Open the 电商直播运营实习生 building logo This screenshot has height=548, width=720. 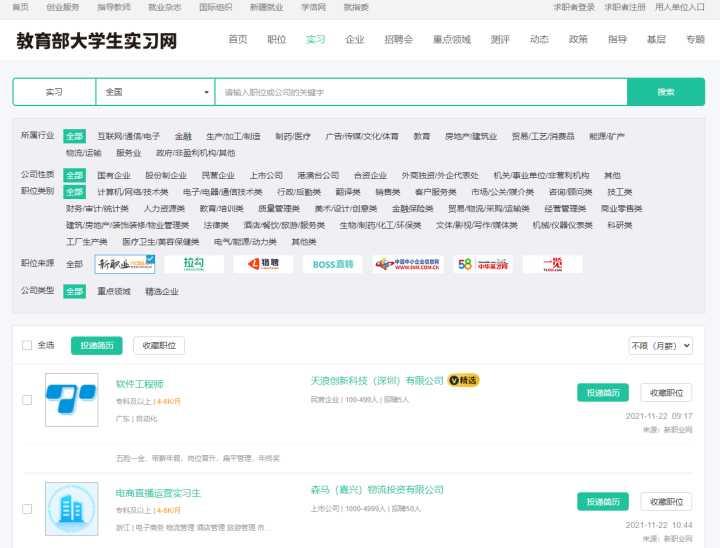[72, 508]
